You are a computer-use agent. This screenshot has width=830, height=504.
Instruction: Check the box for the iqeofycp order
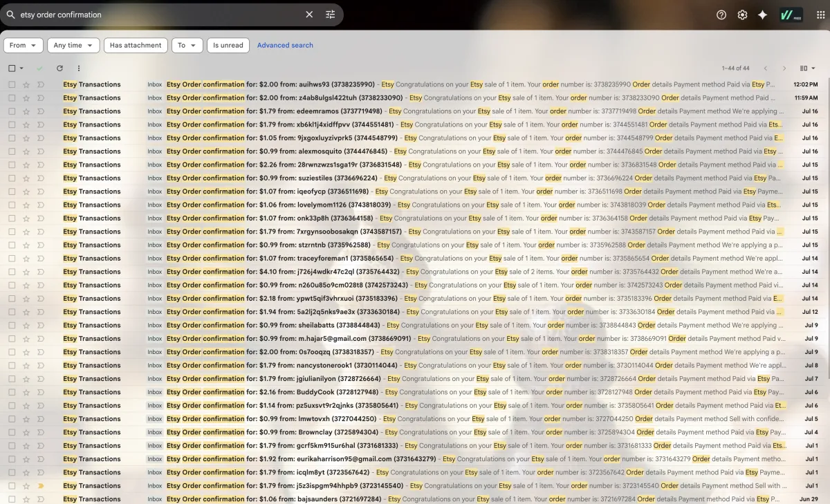pos(12,192)
